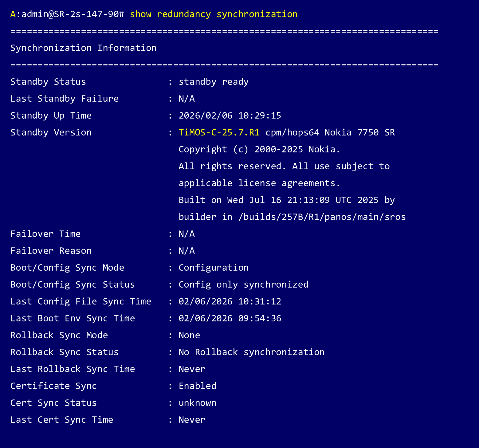Viewport: 479px width, 448px height.
Task: Click the yellow TiMOS-C-25.7.R1 version text
Action: point(219,132)
